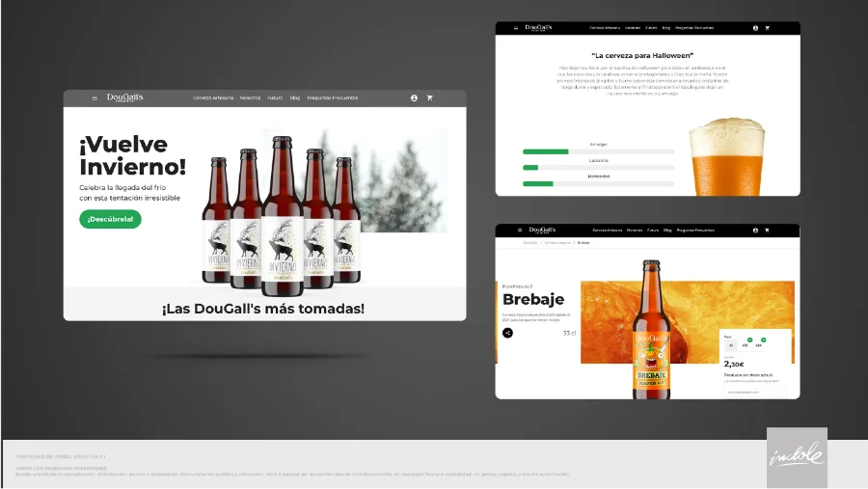Image resolution: width=868 pixels, height=489 pixels.
Task: Open Blog in Brebaje page navbar
Action: click(667, 231)
